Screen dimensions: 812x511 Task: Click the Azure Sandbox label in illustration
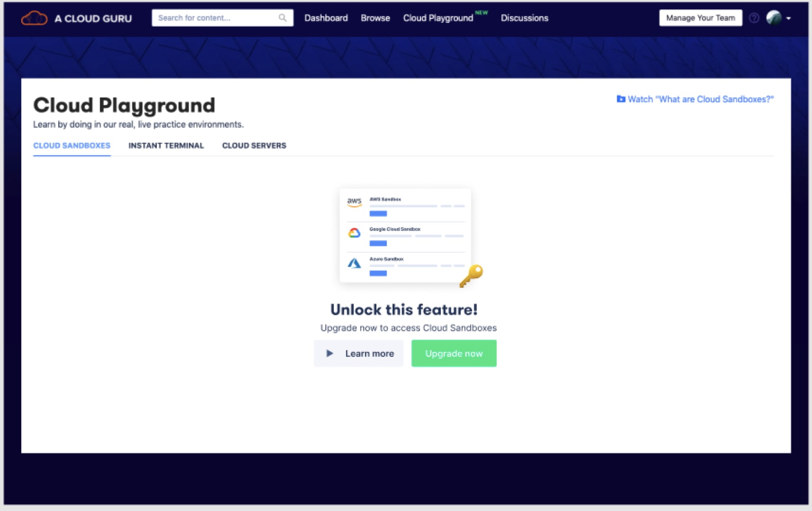click(386, 259)
